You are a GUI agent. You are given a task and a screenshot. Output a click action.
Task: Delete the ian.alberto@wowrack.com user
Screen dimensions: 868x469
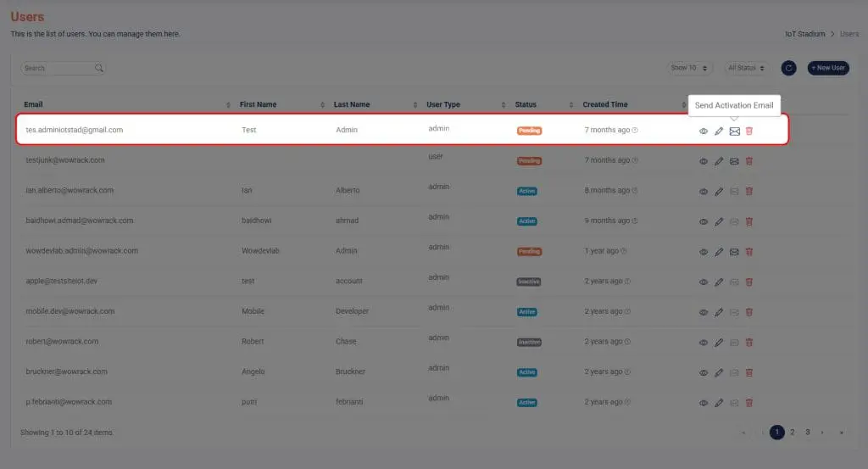pos(749,192)
